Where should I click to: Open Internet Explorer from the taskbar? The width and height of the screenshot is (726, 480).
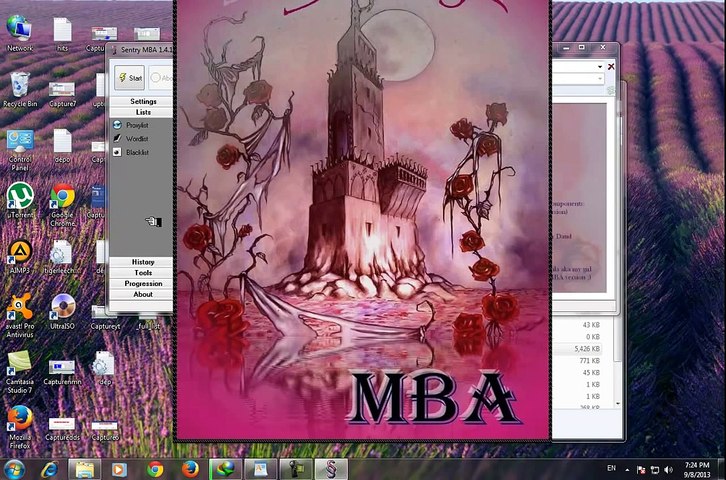point(50,469)
